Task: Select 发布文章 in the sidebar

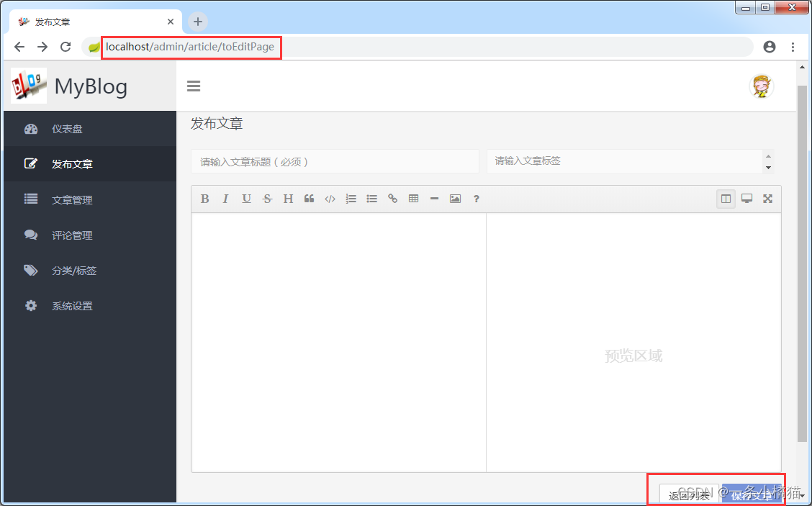Action: [x=90, y=164]
